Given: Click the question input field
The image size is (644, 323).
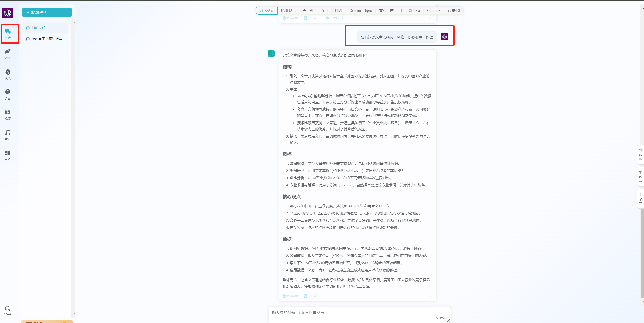Looking at the screenshot, I should tap(350, 312).
